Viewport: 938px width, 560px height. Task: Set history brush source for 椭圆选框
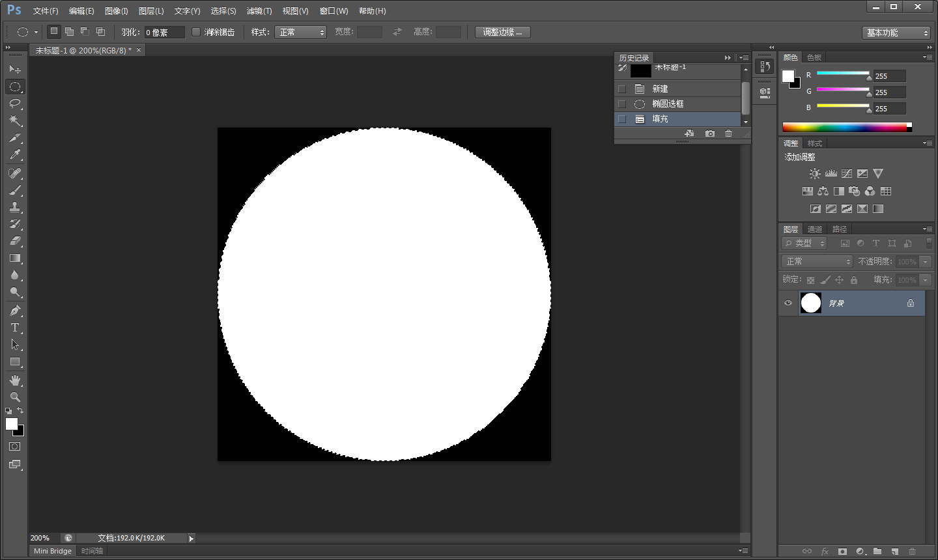point(622,104)
